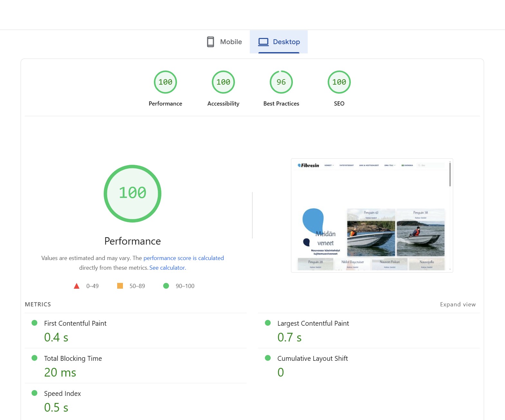This screenshot has height=420, width=505.
Task: Open the See calculator link
Action: [167, 268]
